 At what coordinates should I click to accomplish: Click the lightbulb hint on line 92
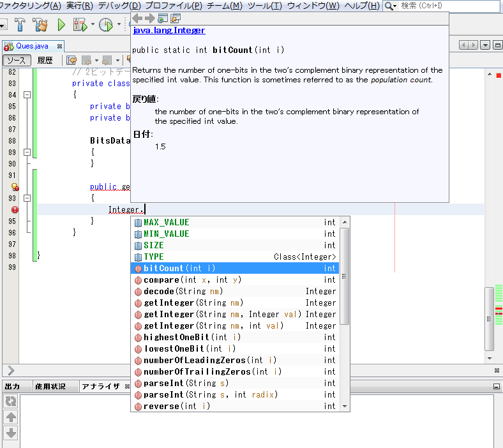click(x=15, y=186)
